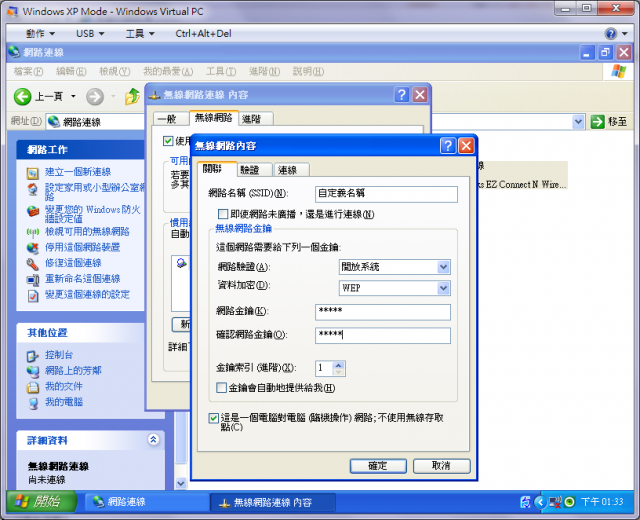Click the Windows firewall settings icon
640x520 pixels.
click(x=33, y=211)
